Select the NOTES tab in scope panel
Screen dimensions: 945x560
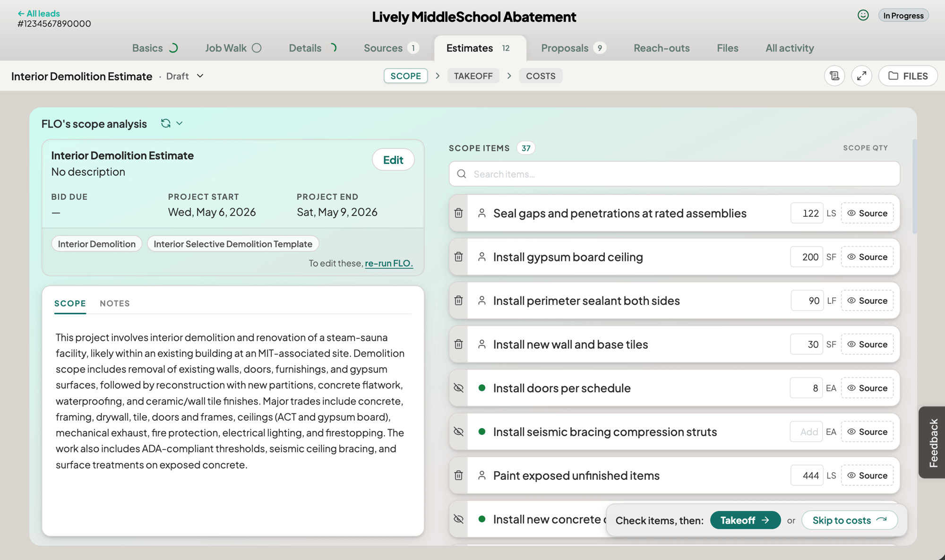pyautogui.click(x=115, y=303)
